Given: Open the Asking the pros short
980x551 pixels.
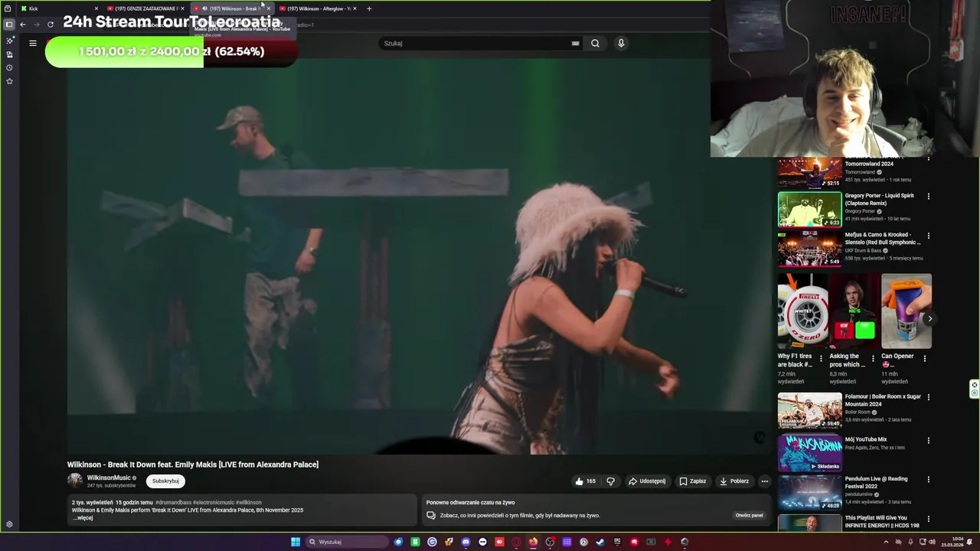Looking at the screenshot, I should coord(854,311).
